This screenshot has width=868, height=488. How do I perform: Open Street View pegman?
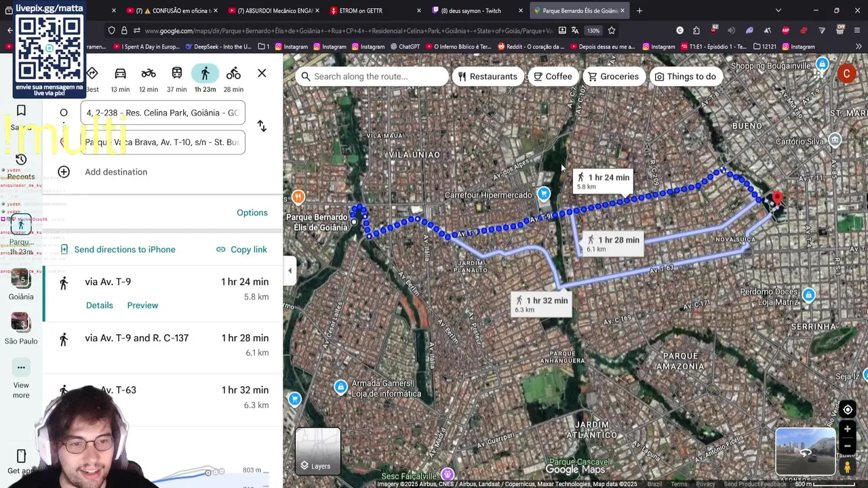(x=847, y=467)
